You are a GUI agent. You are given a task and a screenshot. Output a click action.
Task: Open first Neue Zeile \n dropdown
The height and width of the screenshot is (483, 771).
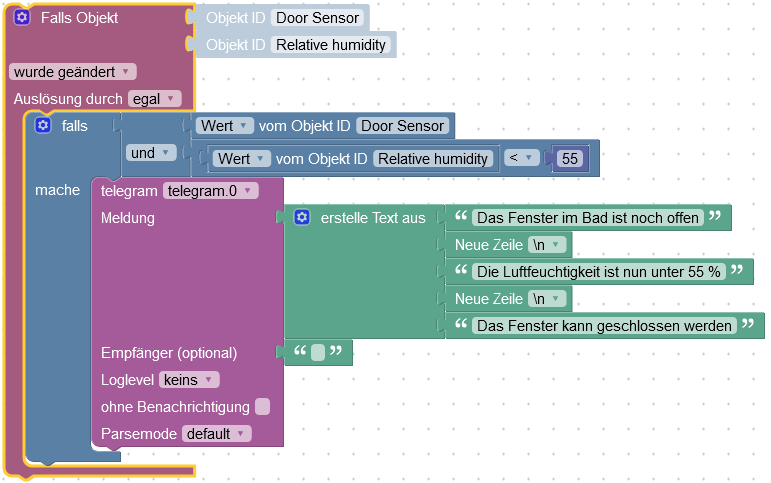pyautogui.click(x=547, y=244)
